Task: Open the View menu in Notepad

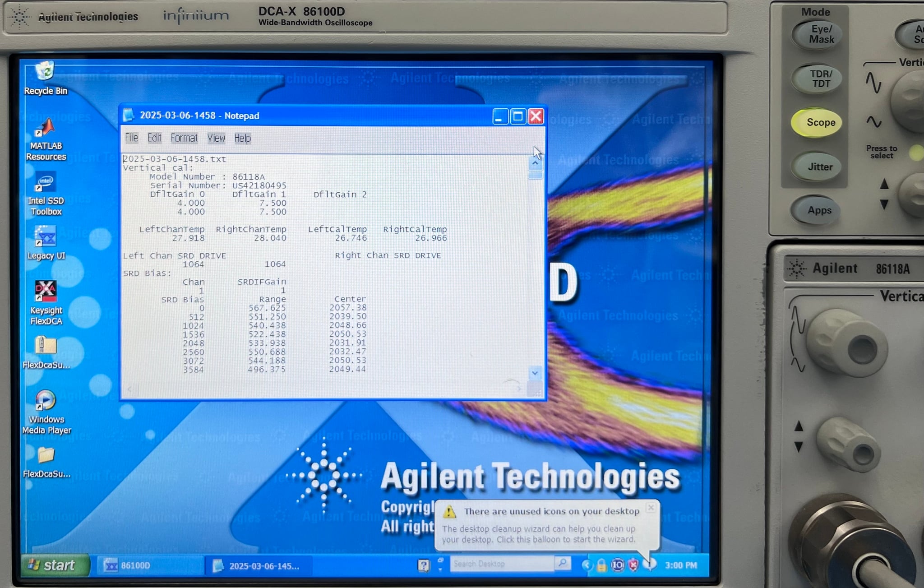Action: [x=216, y=138]
